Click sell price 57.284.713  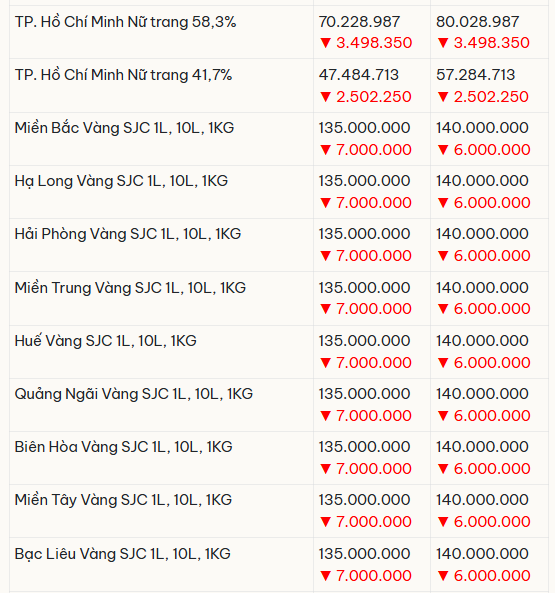(x=476, y=75)
